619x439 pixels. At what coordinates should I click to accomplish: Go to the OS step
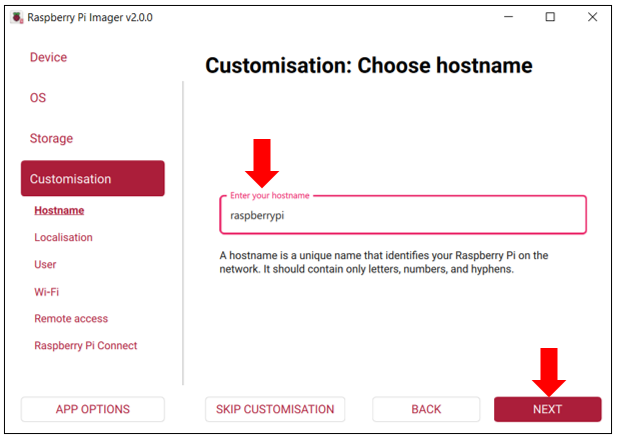pos(38,98)
